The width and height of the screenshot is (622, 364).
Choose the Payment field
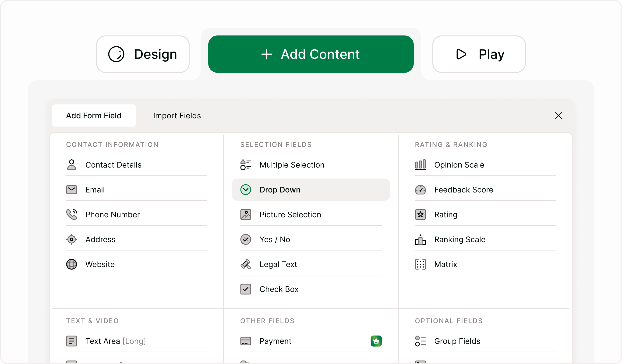(x=311, y=341)
